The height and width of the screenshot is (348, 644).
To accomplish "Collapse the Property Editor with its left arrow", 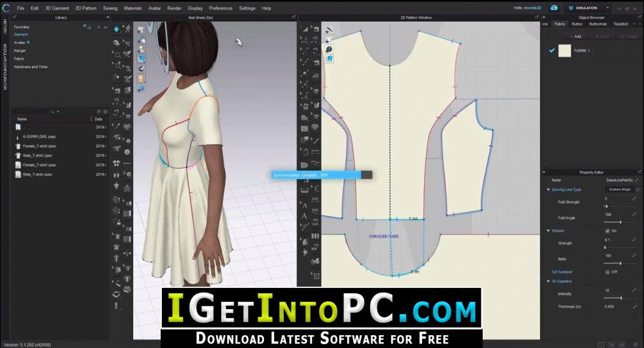I will click(x=544, y=172).
